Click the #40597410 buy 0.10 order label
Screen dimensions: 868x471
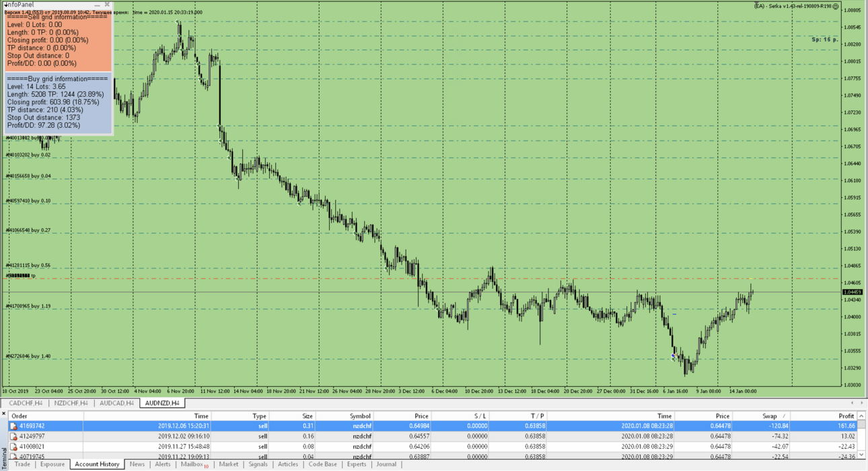click(28, 201)
